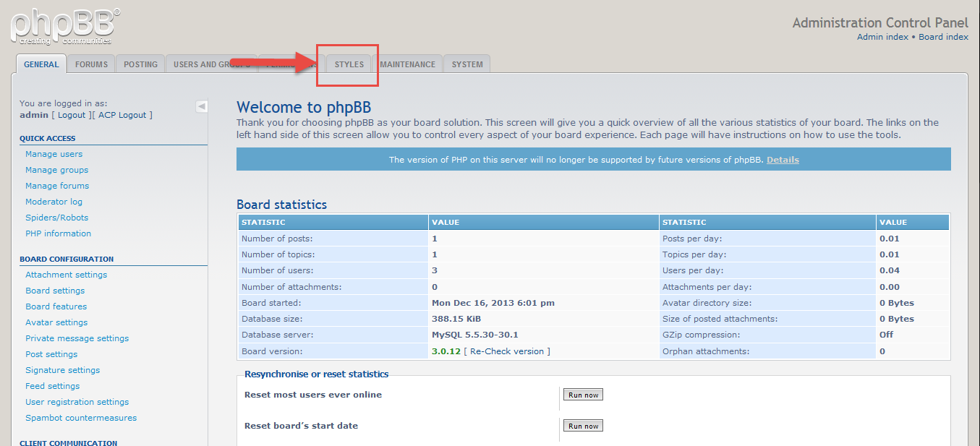This screenshot has height=446, width=980.
Task: Collapse the sidebar with the arrow icon
Action: [x=201, y=106]
